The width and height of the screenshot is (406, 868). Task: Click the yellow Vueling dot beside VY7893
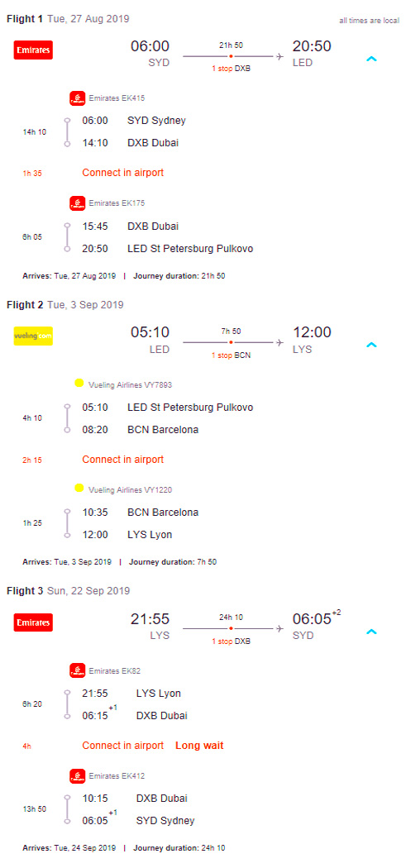click(x=79, y=383)
